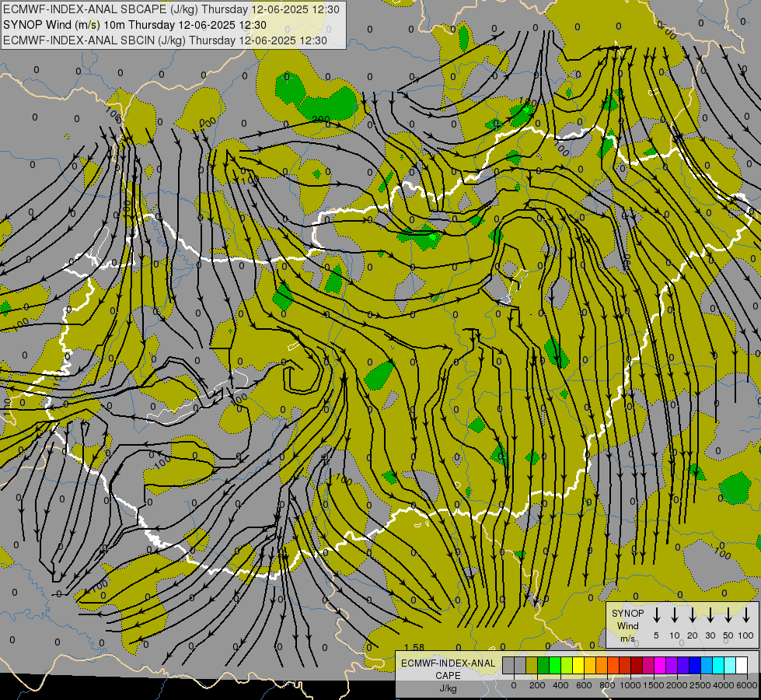This screenshot has width=761, height=700.
Task: Select the white swatch at 6000 J/kg
Action: (742, 665)
